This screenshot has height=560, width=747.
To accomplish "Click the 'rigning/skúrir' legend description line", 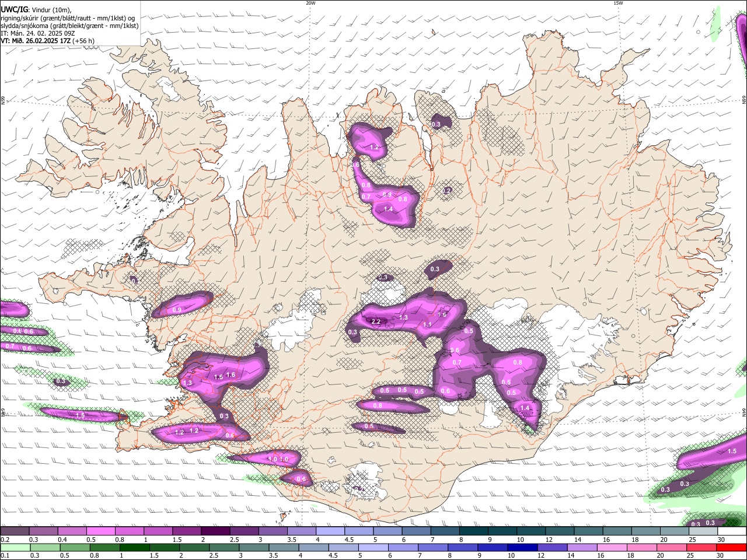I will pos(68,18).
